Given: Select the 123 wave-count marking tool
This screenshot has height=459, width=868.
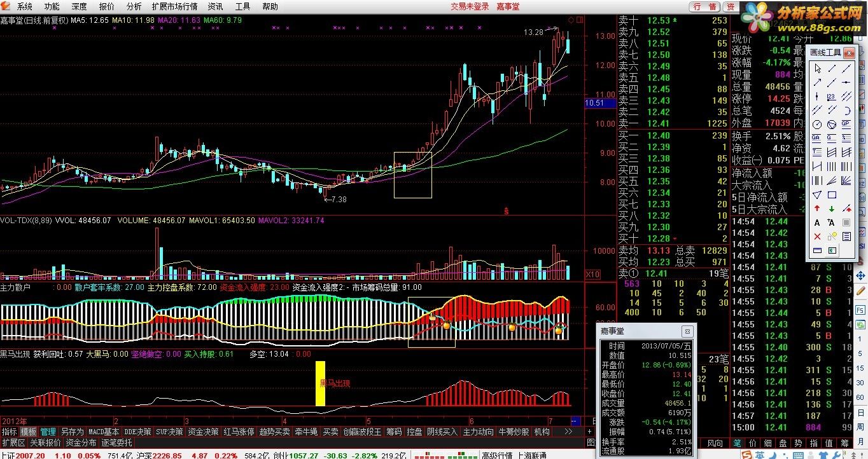Looking at the screenshot, I should point(832,96).
